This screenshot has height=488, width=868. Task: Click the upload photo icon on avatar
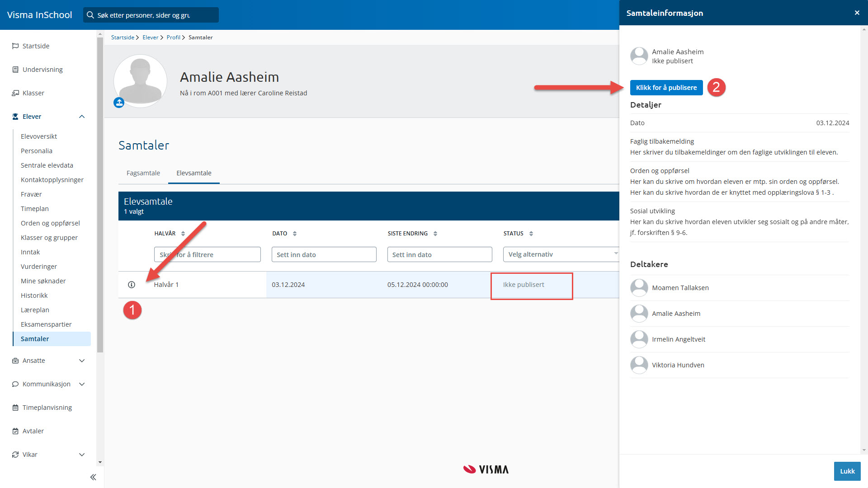[119, 103]
